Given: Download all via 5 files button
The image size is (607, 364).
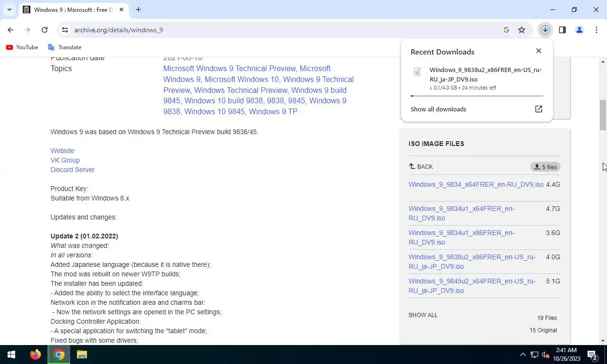Looking at the screenshot, I should click(x=545, y=167).
